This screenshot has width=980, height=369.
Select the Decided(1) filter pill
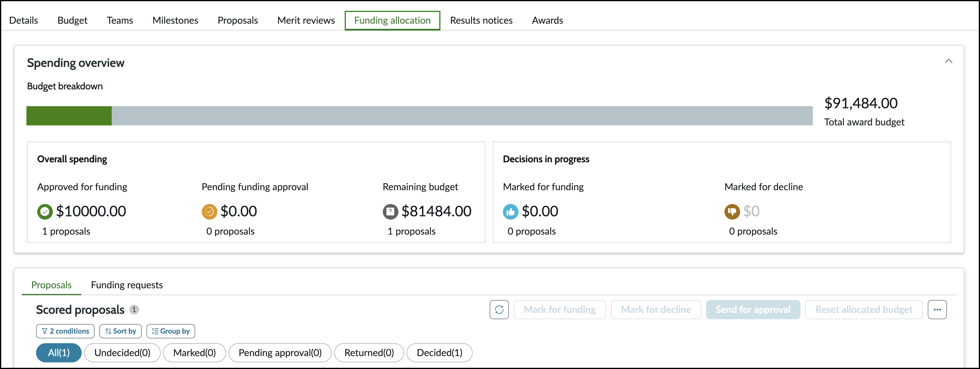coord(439,353)
